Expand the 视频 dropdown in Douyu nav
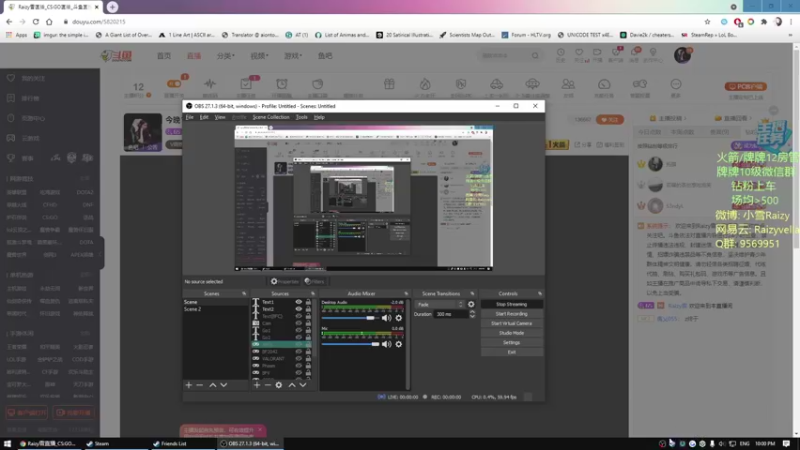This screenshot has height=450, width=800. [x=259, y=56]
